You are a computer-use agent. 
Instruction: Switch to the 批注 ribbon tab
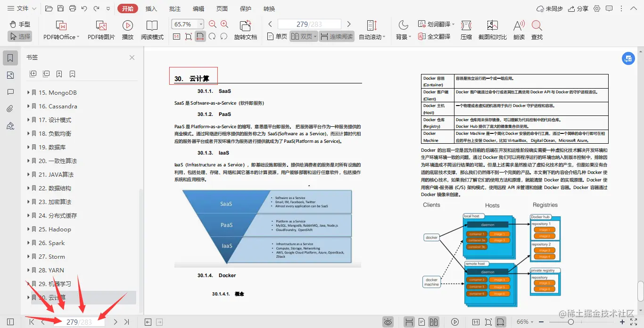coord(174,8)
